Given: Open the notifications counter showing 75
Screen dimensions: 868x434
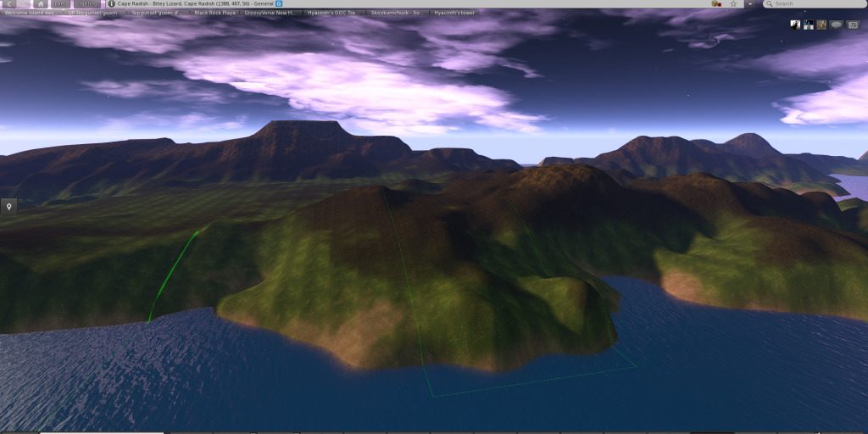Looking at the screenshot, I should coord(853,25).
